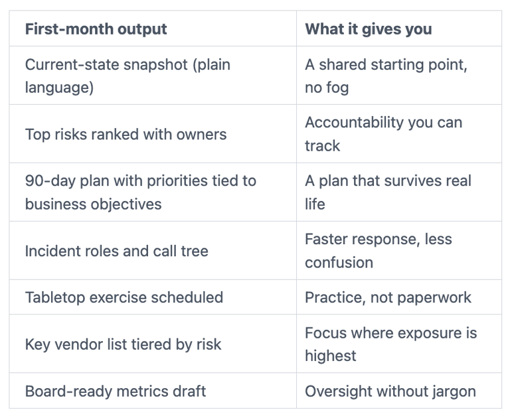Screen dimensions: 510x420
Task: Click the "Focus where exposure is highest" cell
Action: [x=390, y=344]
